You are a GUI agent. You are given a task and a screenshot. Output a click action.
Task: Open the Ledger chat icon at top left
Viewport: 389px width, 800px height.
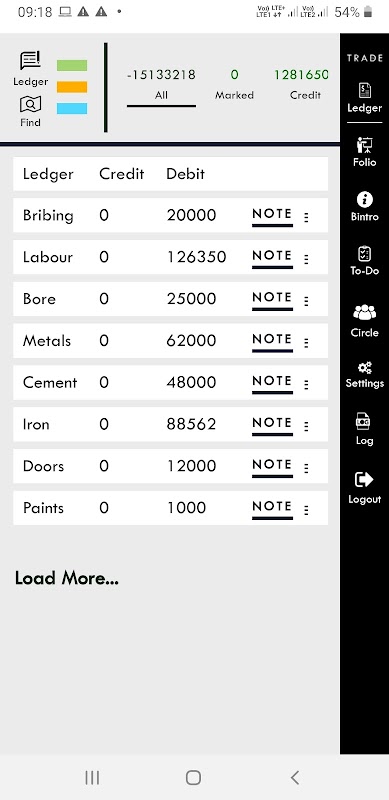pos(30,61)
